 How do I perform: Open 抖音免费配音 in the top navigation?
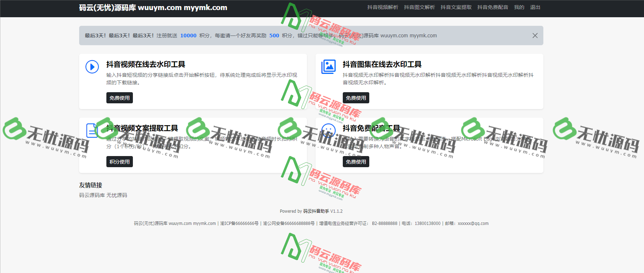coord(492,7)
